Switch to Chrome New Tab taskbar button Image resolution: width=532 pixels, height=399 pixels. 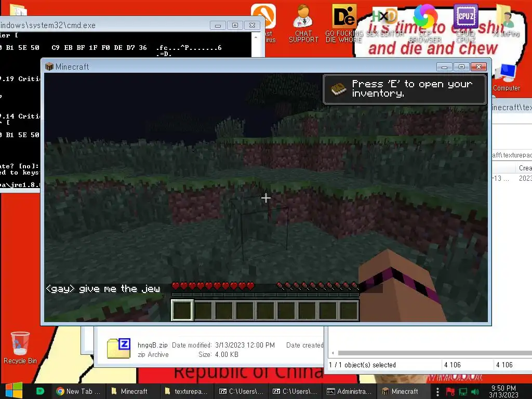click(79, 391)
